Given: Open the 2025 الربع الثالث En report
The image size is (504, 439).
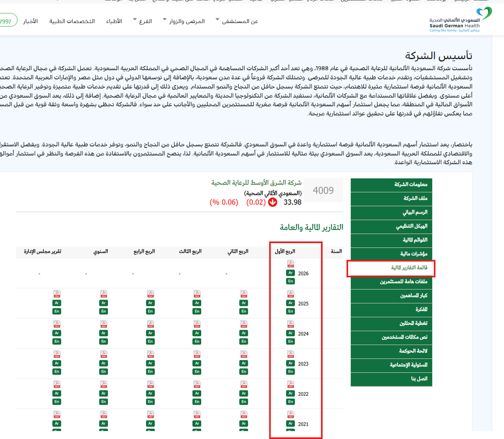Looking at the screenshot, I should (197, 311).
